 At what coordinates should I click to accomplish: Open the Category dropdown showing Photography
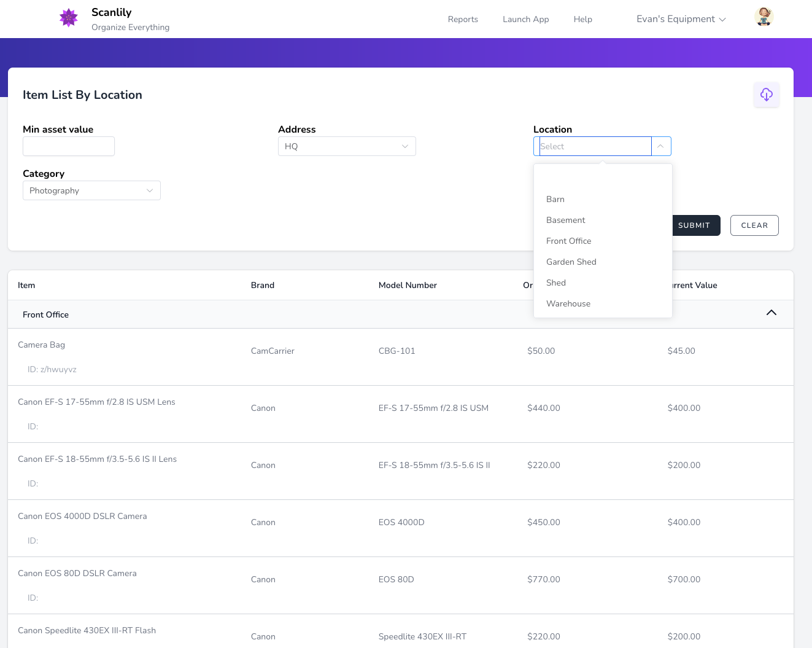click(91, 190)
